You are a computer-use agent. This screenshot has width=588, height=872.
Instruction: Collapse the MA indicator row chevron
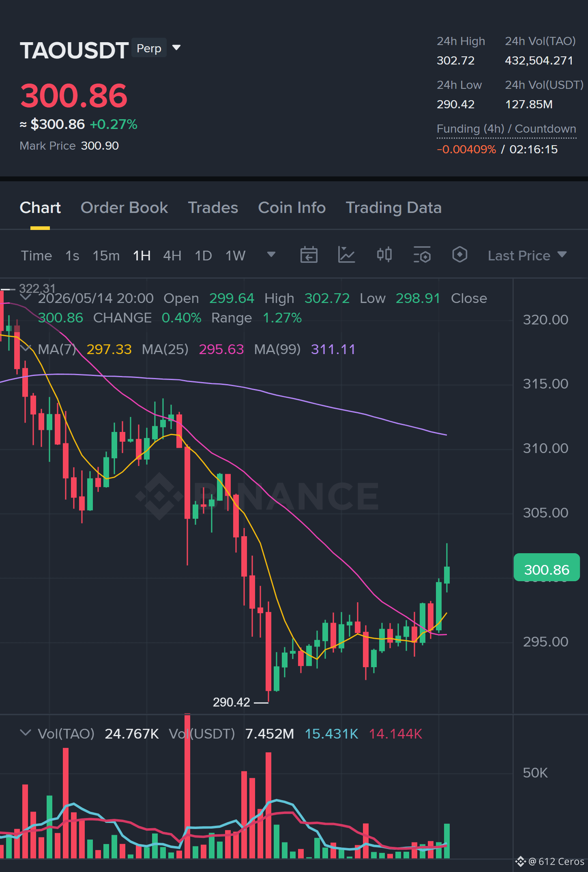26,349
